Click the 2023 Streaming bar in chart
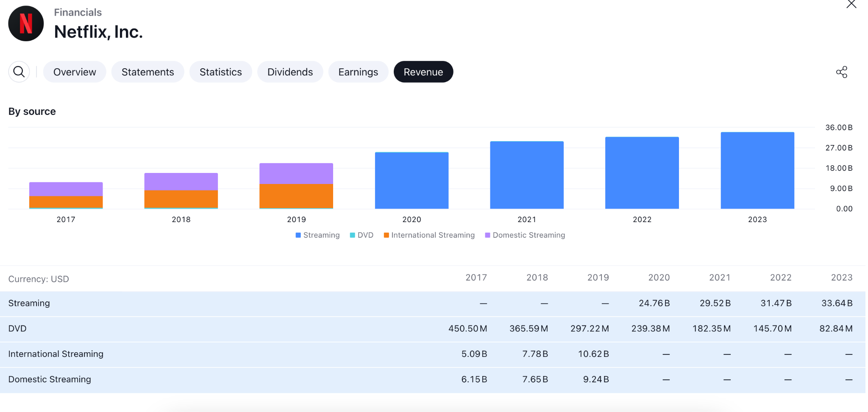This screenshot has height=412, width=868. click(757, 170)
